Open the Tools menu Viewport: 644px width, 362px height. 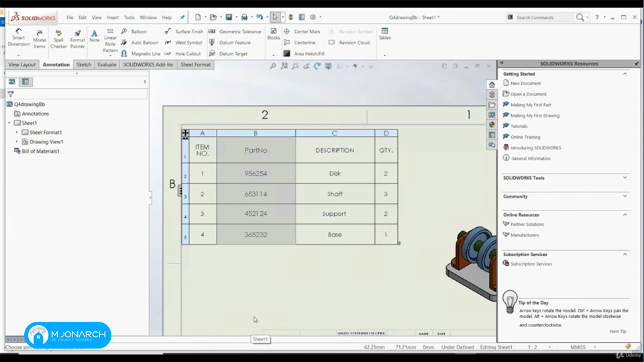pos(129,17)
